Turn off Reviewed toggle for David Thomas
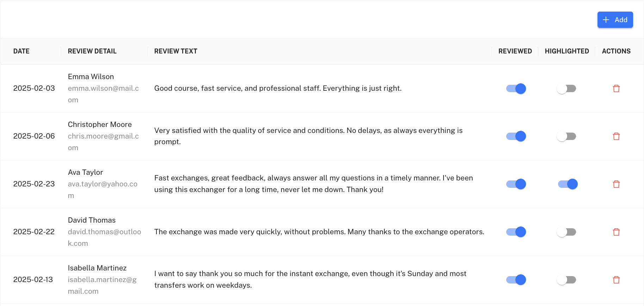The height and width of the screenshot is (306, 644). click(x=516, y=232)
